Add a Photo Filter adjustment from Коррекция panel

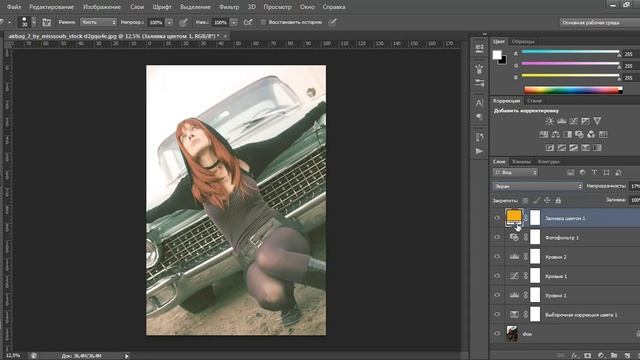pyautogui.click(x=579, y=134)
